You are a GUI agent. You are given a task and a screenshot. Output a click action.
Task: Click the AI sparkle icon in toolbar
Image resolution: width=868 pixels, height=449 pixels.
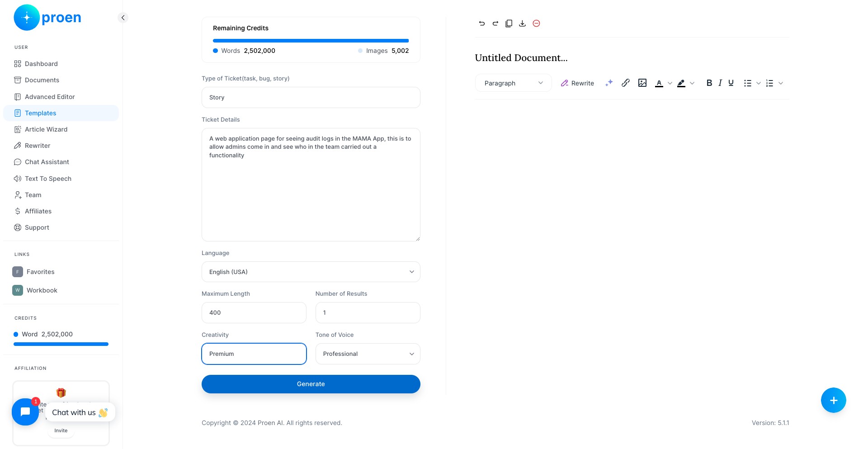[609, 83]
